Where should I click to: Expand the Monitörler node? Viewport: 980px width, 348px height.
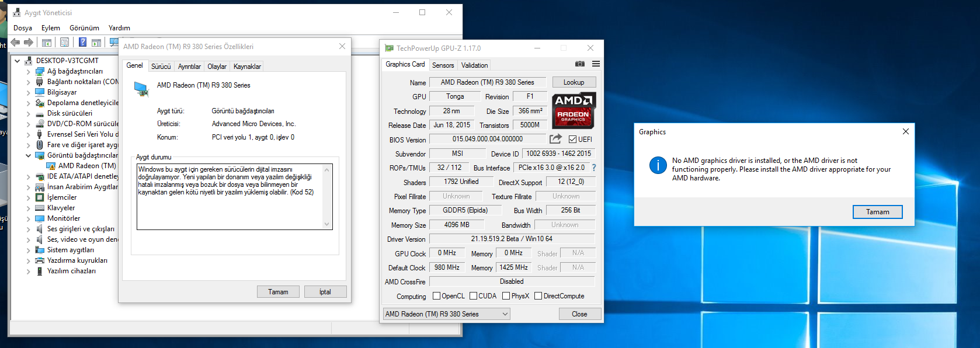click(x=28, y=218)
